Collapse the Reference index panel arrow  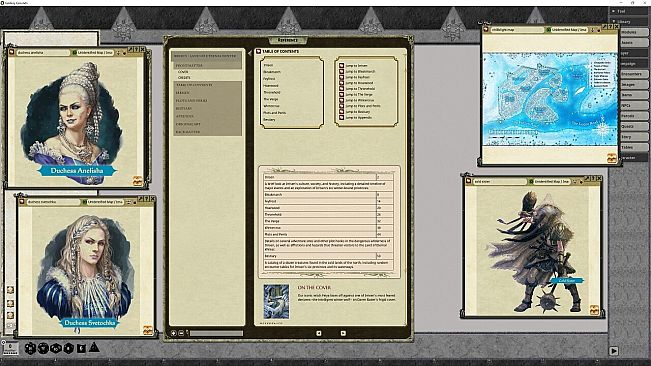tap(250, 53)
